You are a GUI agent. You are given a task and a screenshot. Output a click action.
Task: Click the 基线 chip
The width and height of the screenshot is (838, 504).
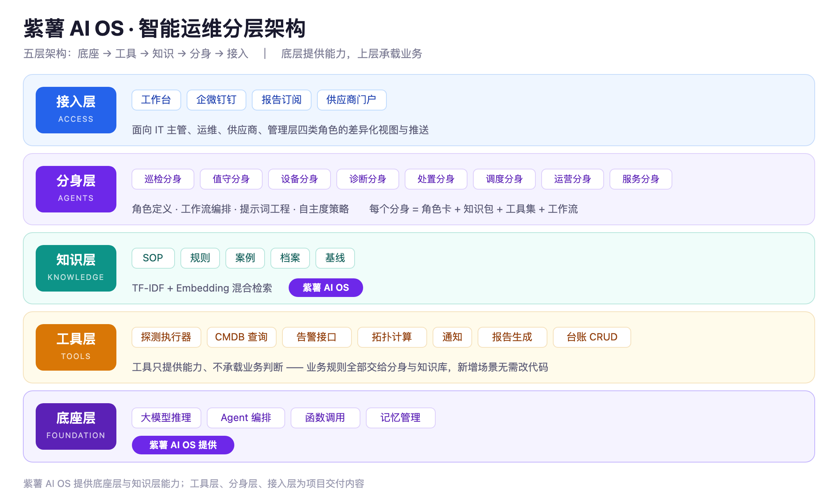click(335, 258)
